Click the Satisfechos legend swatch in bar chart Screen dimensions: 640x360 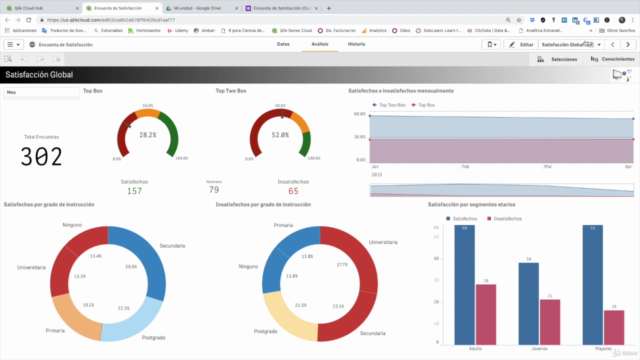[x=448, y=219]
